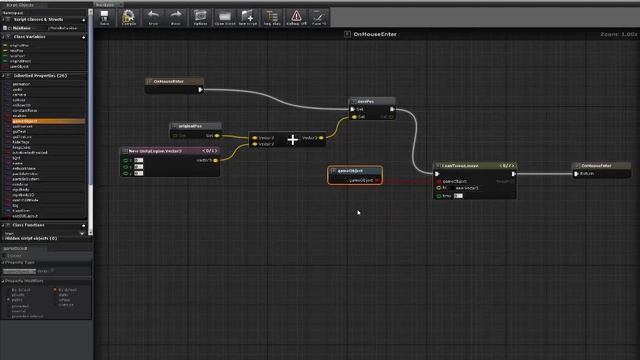Click the Vector3 node x value field
640x360 pixels.
pos(138,160)
